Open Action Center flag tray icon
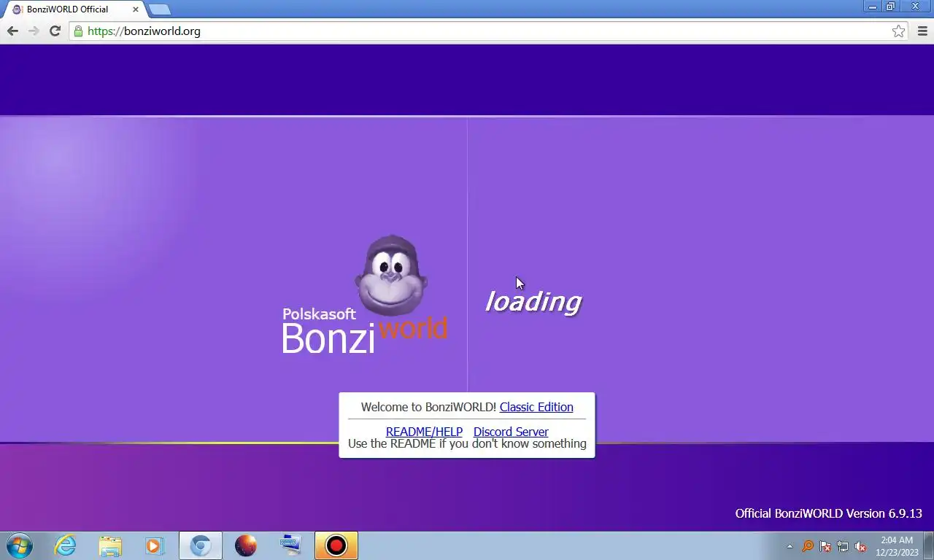 (x=825, y=546)
